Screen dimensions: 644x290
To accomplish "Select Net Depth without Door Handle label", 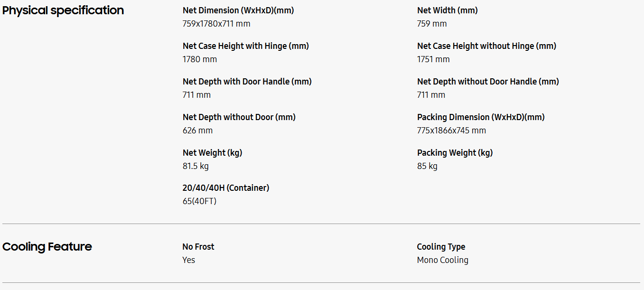I will point(488,82).
